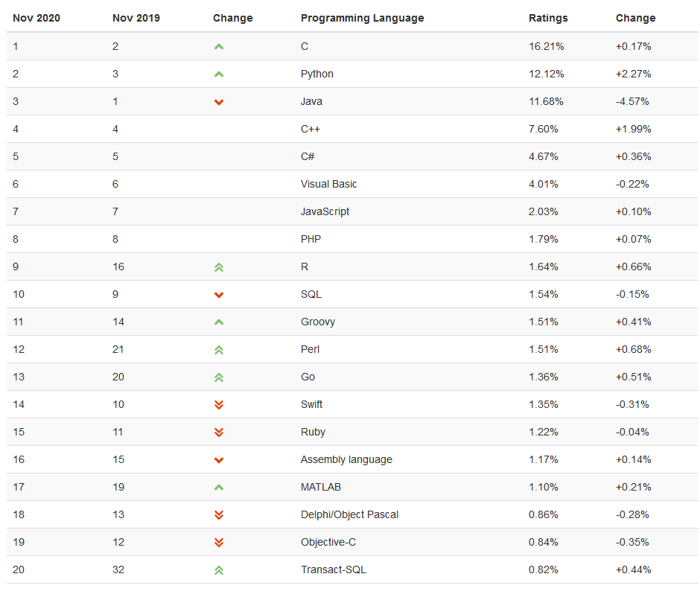The width and height of the screenshot is (700, 600).
Task: Click the double green arrow beside R
Action: (x=219, y=267)
